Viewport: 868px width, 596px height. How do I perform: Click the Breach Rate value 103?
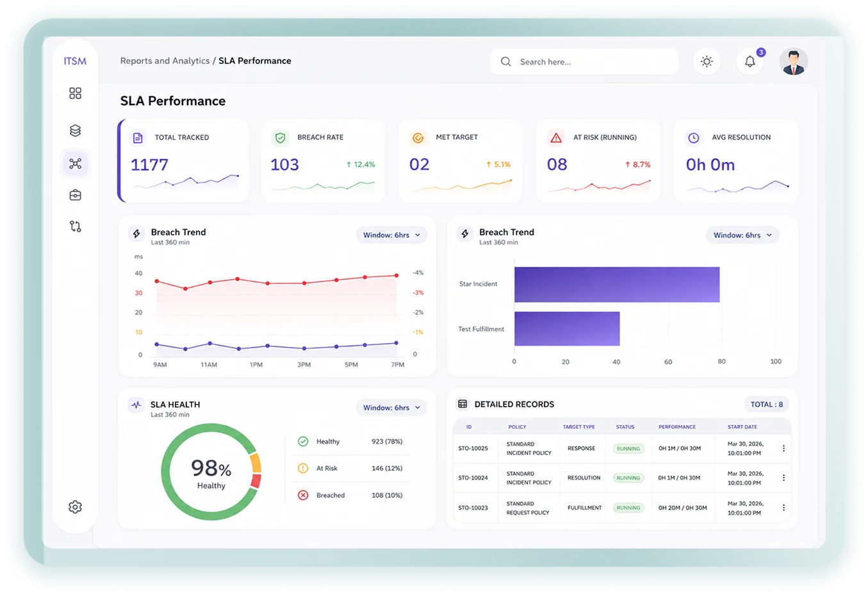(x=284, y=165)
